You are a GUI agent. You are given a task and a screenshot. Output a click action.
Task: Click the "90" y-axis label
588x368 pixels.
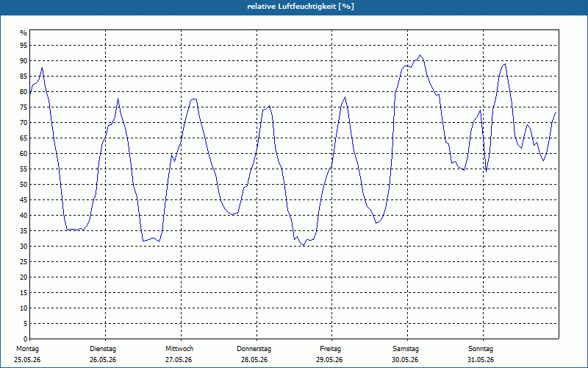pyautogui.click(x=24, y=61)
